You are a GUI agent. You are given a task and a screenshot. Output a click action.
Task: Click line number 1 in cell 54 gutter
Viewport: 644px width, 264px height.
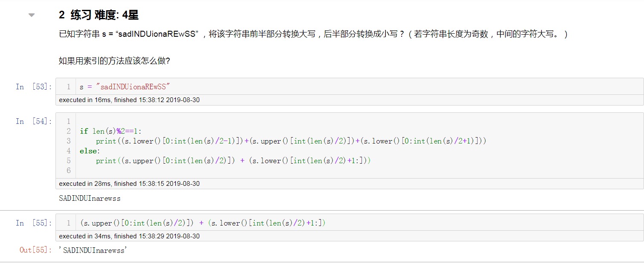pyautogui.click(x=68, y=121)
